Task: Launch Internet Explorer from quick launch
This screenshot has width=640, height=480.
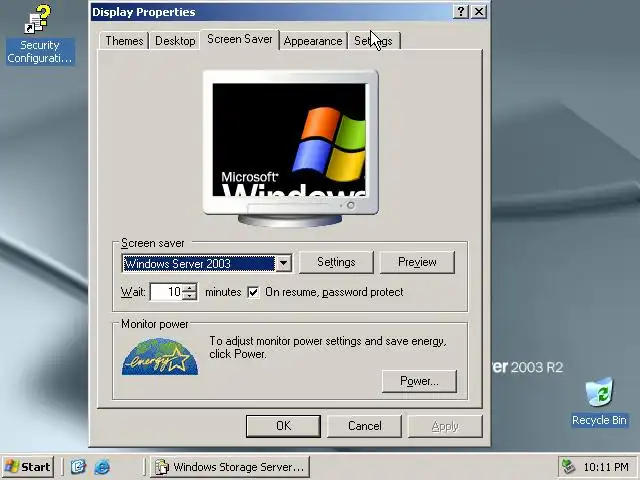Action: 102,467
